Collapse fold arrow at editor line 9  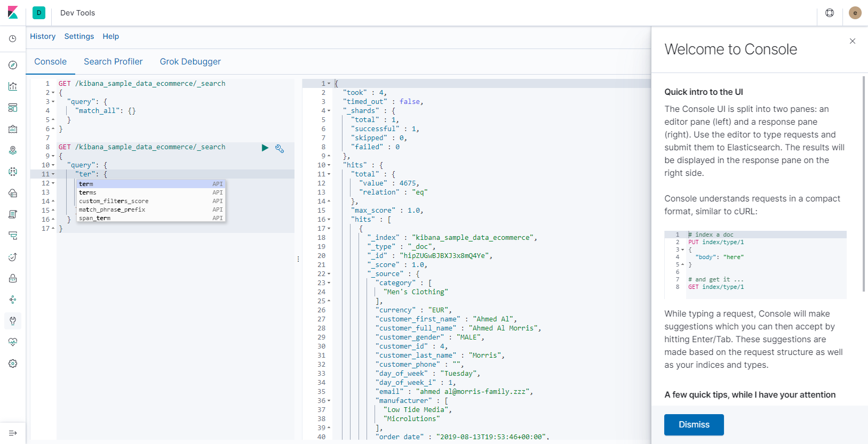[53, 156]
